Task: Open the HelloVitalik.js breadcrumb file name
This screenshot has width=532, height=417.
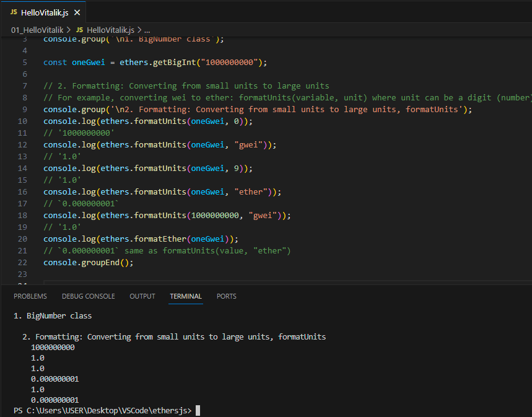Action: pyautogui.click(x=110, y=30)
